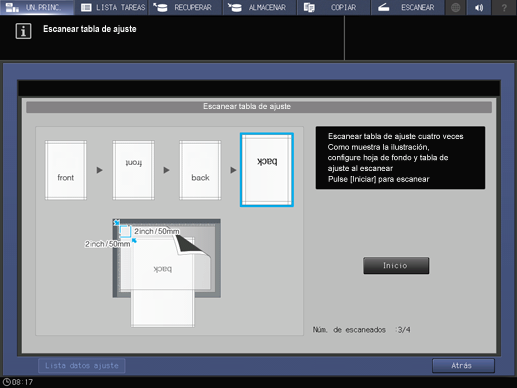Click the Núm. de escaneados 3/4 text
Viewport: 517px width, 388px height.
click(361, 330)
